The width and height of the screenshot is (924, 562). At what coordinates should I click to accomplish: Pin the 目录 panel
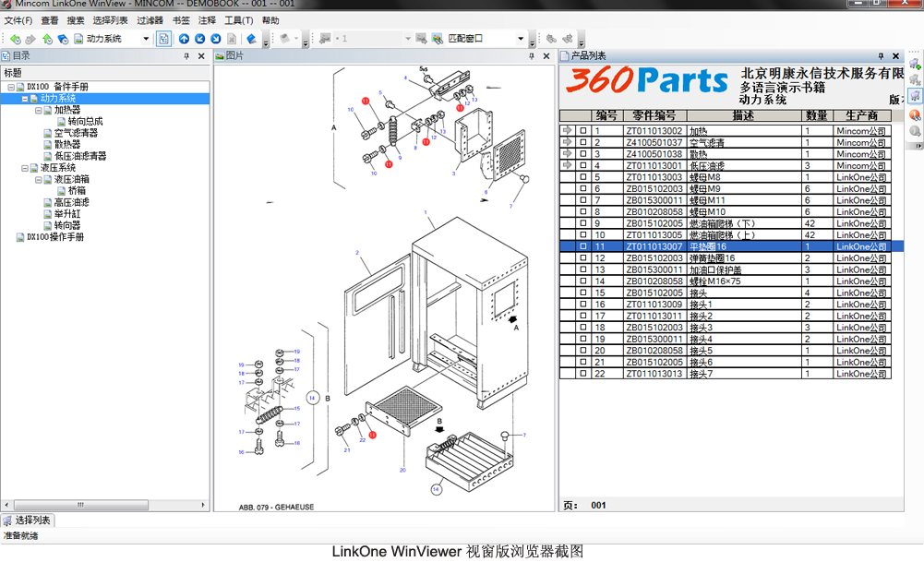[186, 56]
